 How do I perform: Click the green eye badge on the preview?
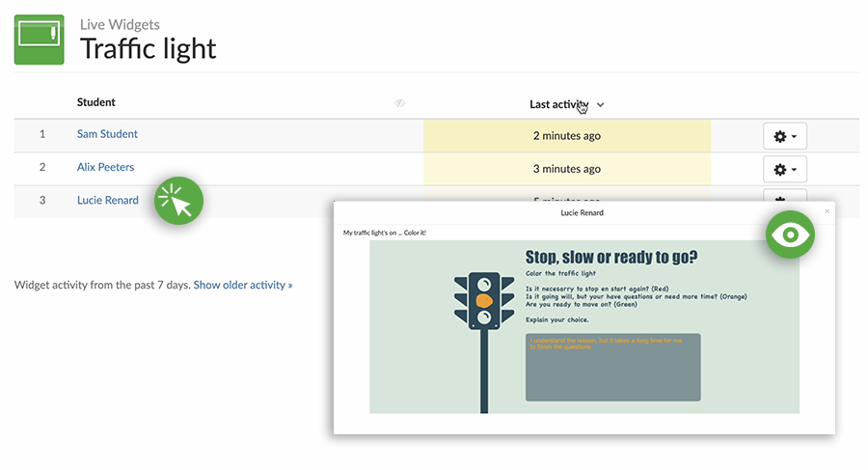coord(791,235)
